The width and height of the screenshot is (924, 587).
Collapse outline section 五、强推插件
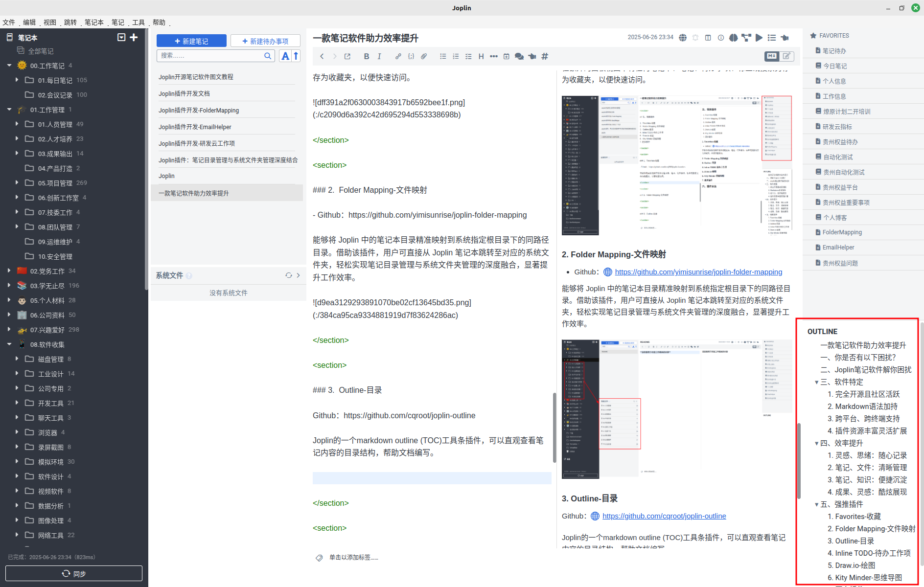816,504
